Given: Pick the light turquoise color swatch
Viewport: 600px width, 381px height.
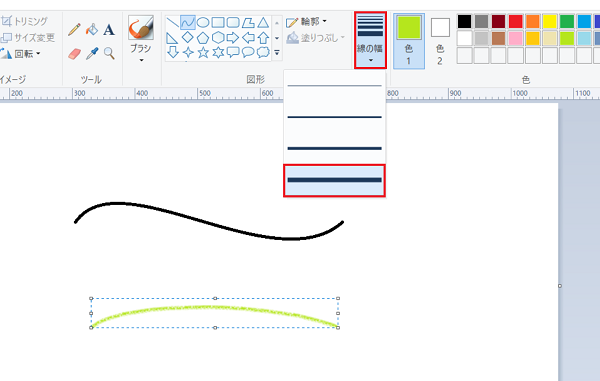Looking at the screenshot, I should click(584, 38).
